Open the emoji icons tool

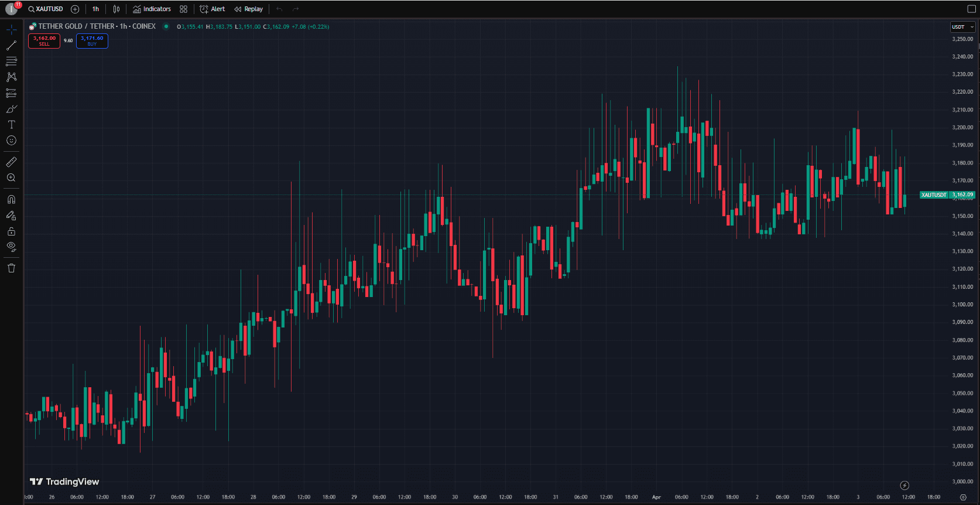click(x=11, y=141)
